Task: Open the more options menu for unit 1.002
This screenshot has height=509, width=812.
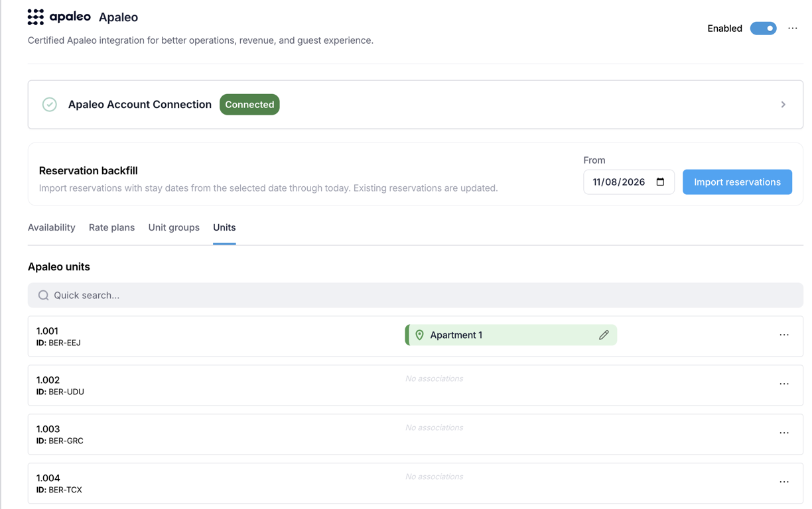Action: coord(784,384)
